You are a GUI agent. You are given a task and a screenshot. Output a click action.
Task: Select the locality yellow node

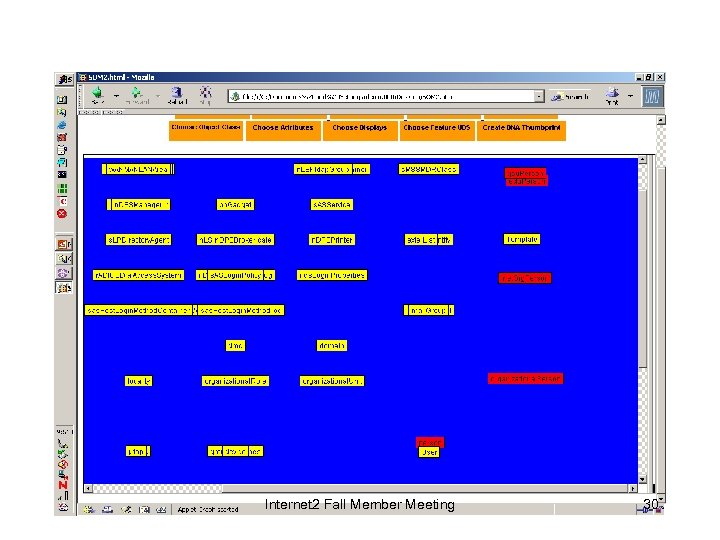pos(138,381)
